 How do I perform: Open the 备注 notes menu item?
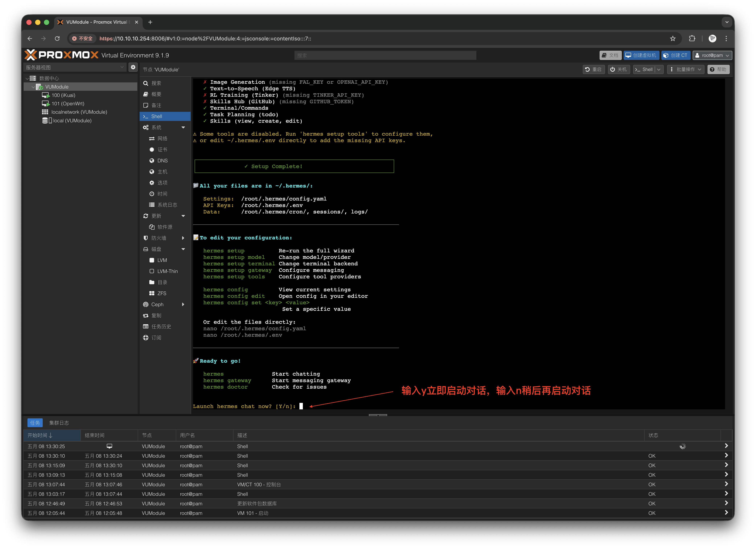tap(165, 105)
